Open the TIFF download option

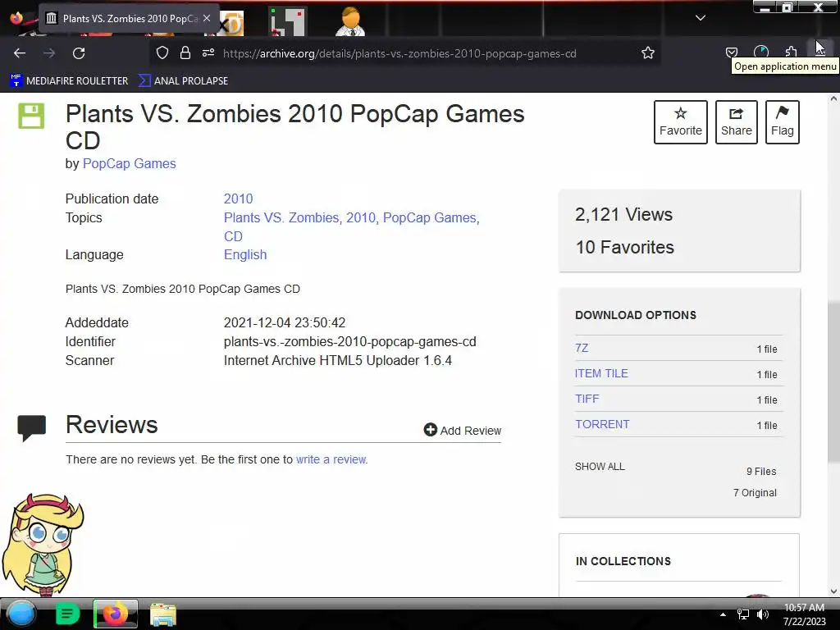tap(587, 399)
